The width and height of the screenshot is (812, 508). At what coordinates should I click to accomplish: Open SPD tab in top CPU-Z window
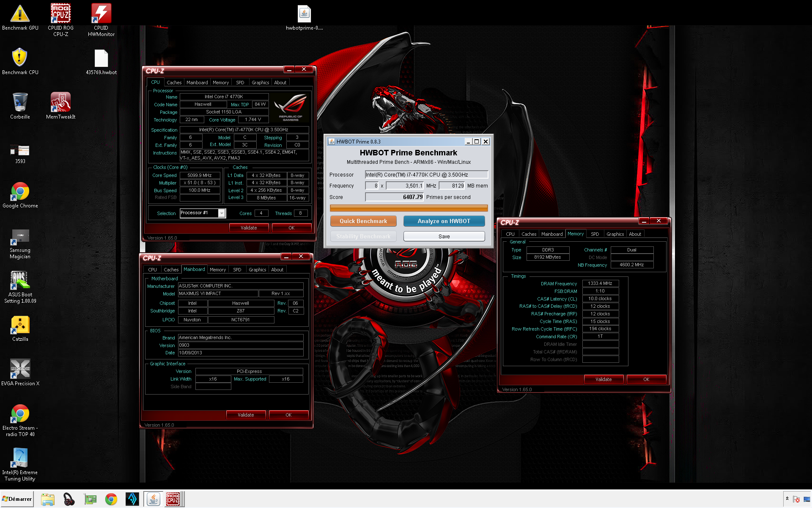(x=240, y=83)
